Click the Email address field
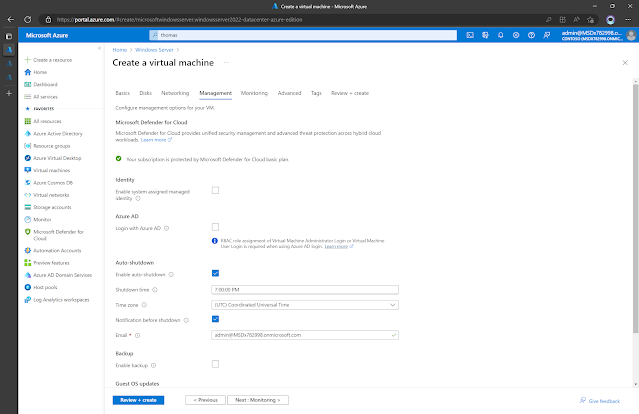 point(305,335)
